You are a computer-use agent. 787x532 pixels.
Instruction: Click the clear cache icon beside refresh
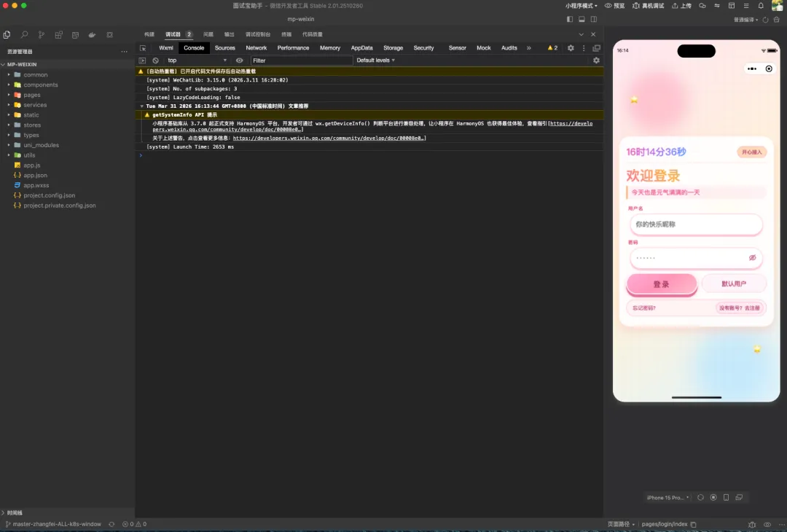[777, 20]
